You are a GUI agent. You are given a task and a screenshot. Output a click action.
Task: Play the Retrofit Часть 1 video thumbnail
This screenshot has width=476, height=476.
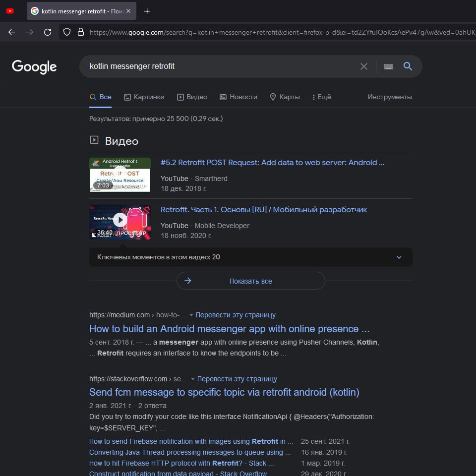pos(120,222)
